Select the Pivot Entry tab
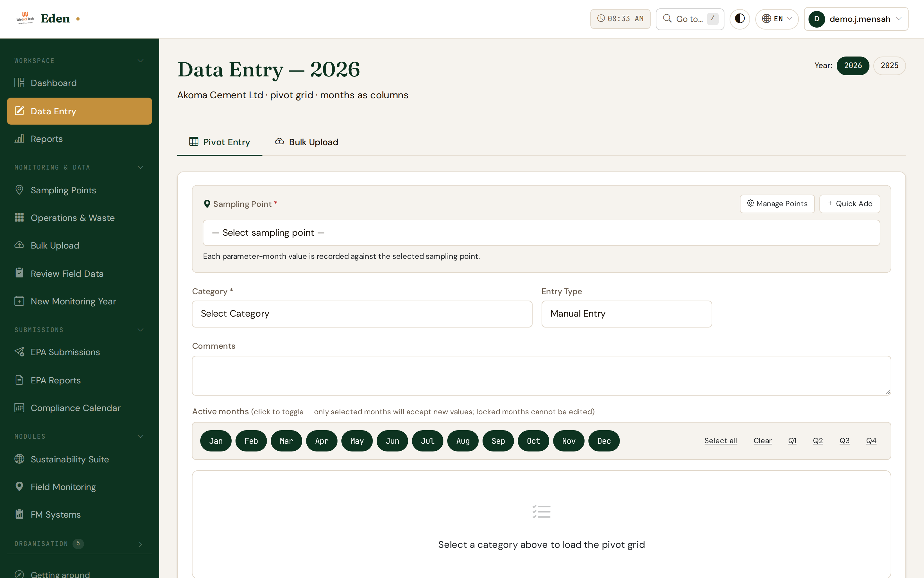The height and width of the screenshot is (578, 924). [219, 142]
